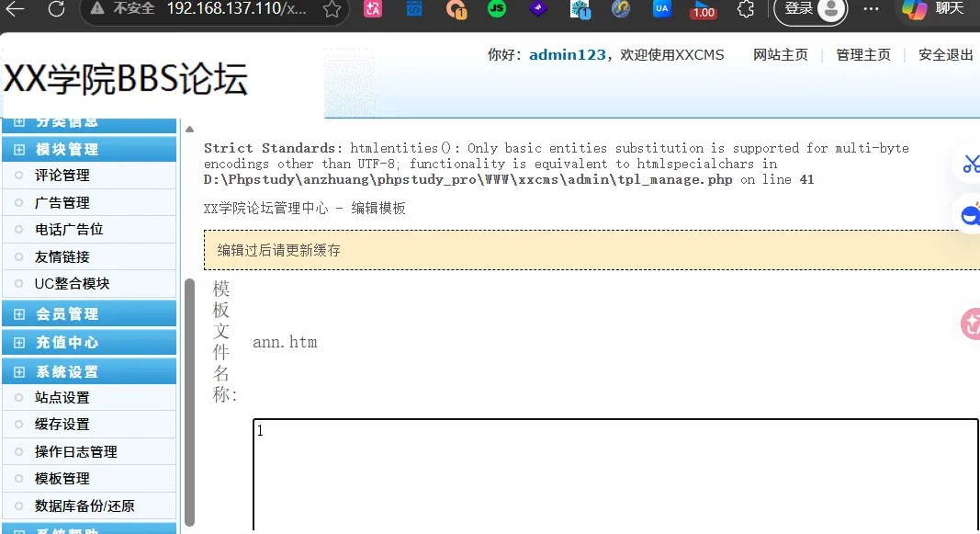Open the 管理主页 link
Viewport: 980px width, 534px height.
863,55
